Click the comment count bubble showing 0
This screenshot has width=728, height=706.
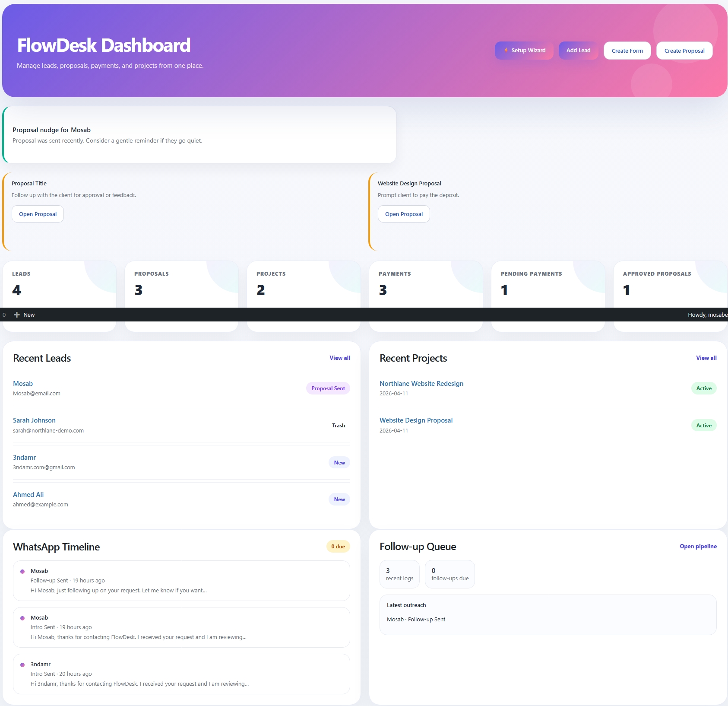(x=3, y=315)
